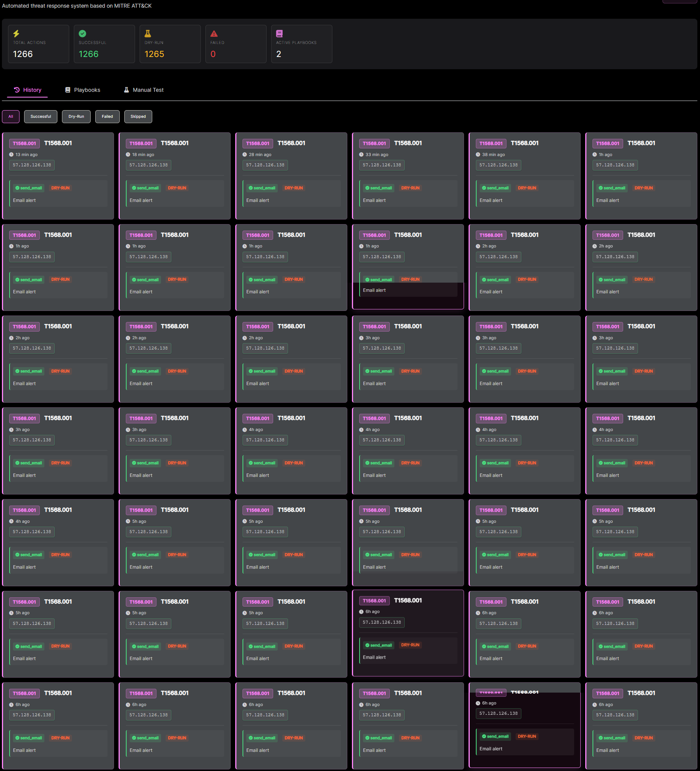Click the red warning Failed icon
The height and width of the screenshot is (771, 700).
214,34
